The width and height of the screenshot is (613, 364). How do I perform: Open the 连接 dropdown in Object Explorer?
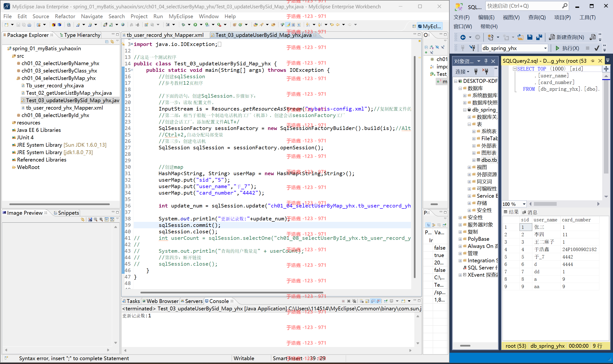(463, 72)
